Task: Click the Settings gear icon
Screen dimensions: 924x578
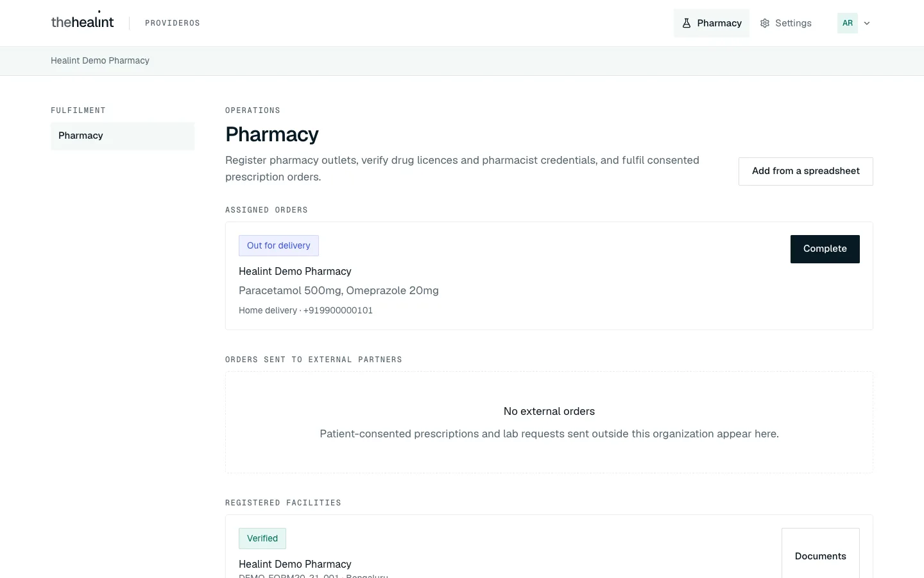Action: pos(765,23)
